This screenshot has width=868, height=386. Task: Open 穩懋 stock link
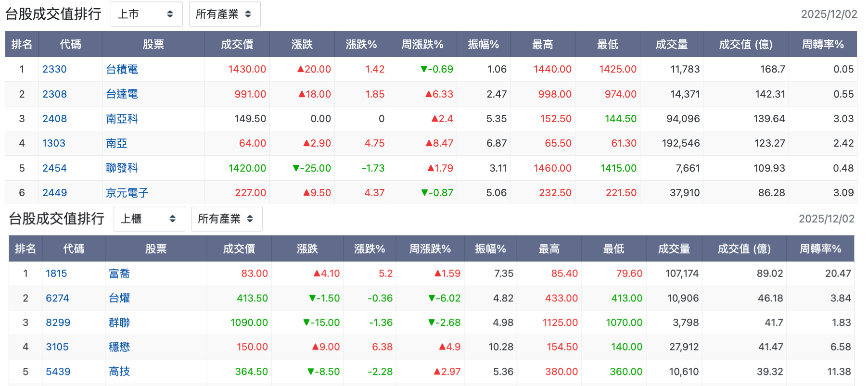(x=119, y=347)
